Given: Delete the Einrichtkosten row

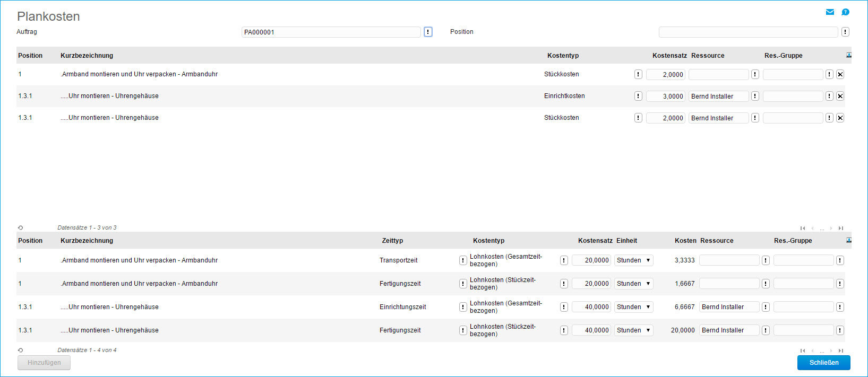Looking at the screenshot, I should coord(840,96).
